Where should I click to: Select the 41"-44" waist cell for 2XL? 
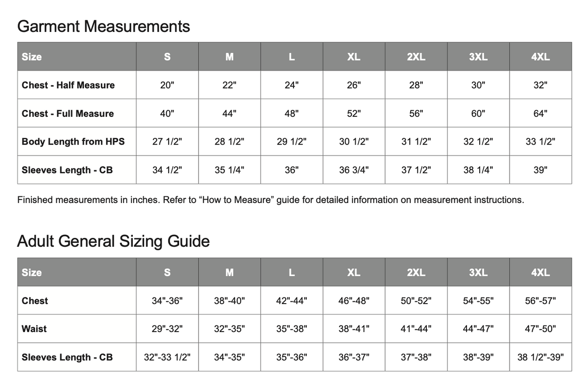click(x=416, y=329)
